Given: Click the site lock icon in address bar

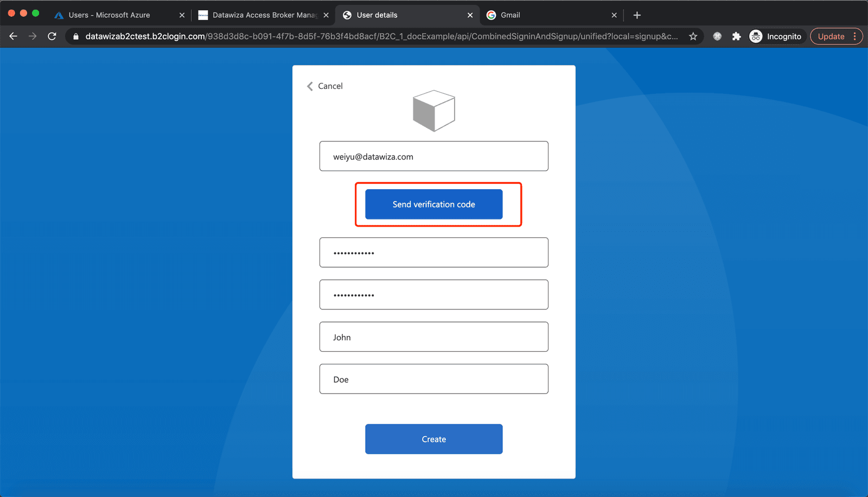Looking at the screenshot, I should 76,36.
